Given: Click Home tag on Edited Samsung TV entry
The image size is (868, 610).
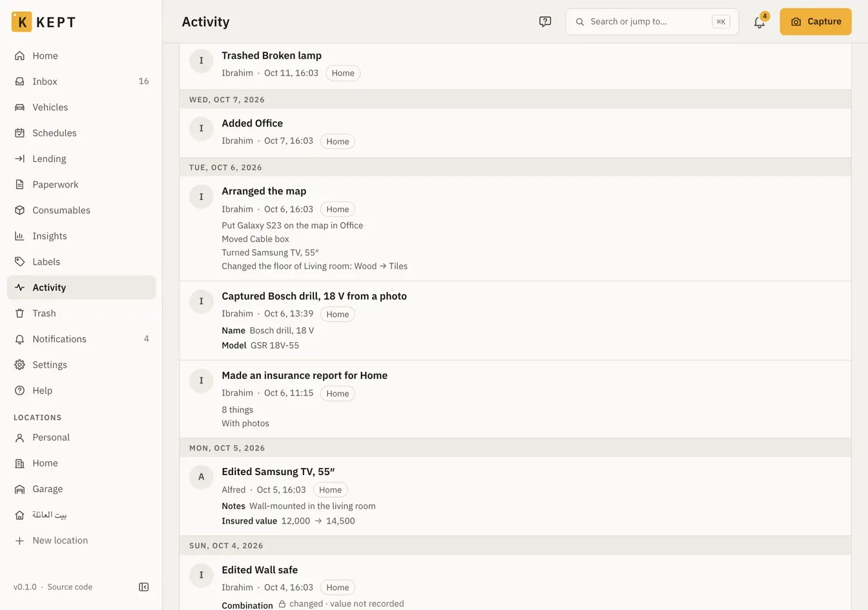Looking at the screenshot, I should [330, 490].
